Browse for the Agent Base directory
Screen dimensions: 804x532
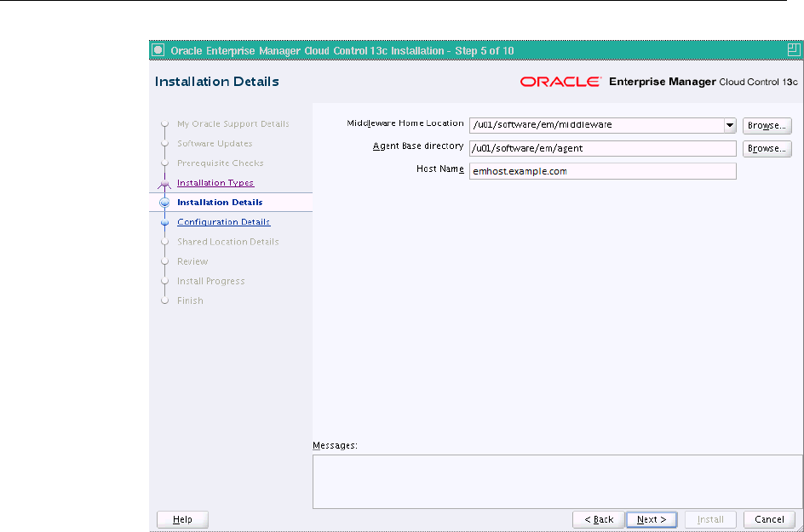(x=767, y=149)
